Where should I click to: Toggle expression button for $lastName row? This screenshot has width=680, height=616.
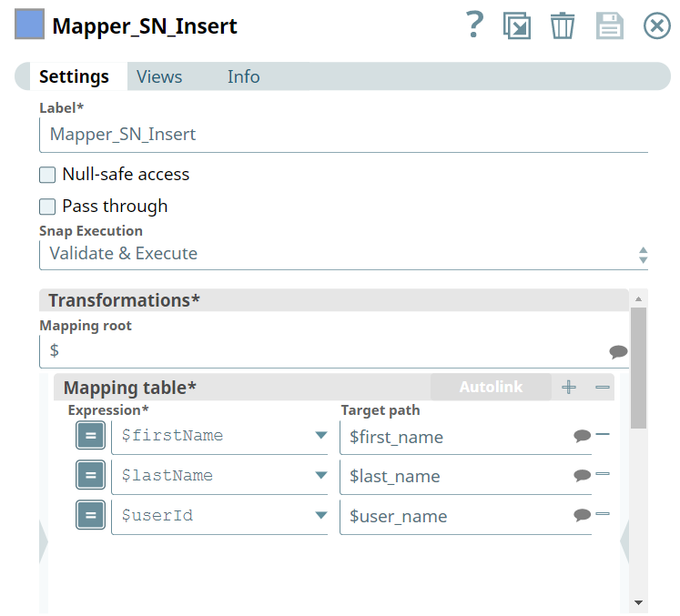coord(91,475)
